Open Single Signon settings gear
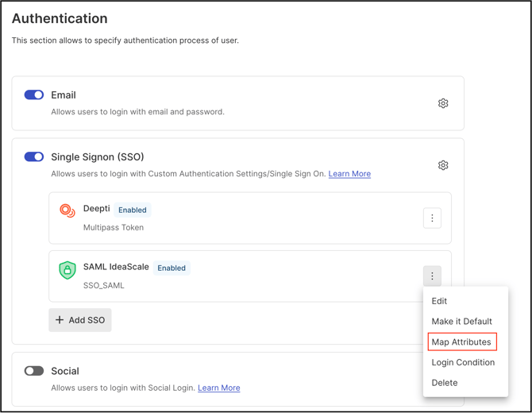The width and height of the screenshot is (532, 413). click(443, 165)
